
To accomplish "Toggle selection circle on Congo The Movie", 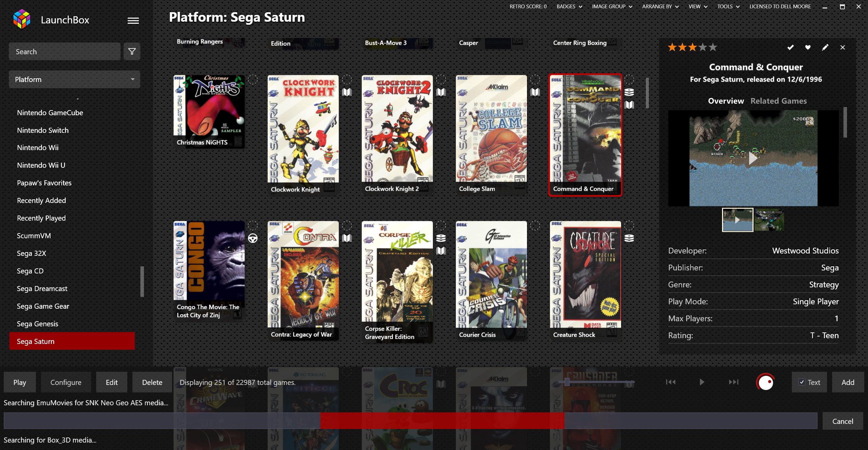I will (x=253, y=225).
